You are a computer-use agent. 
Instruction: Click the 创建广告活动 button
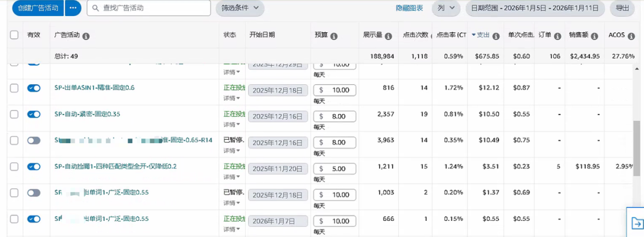pyautogui.click(x=38, y=8)
